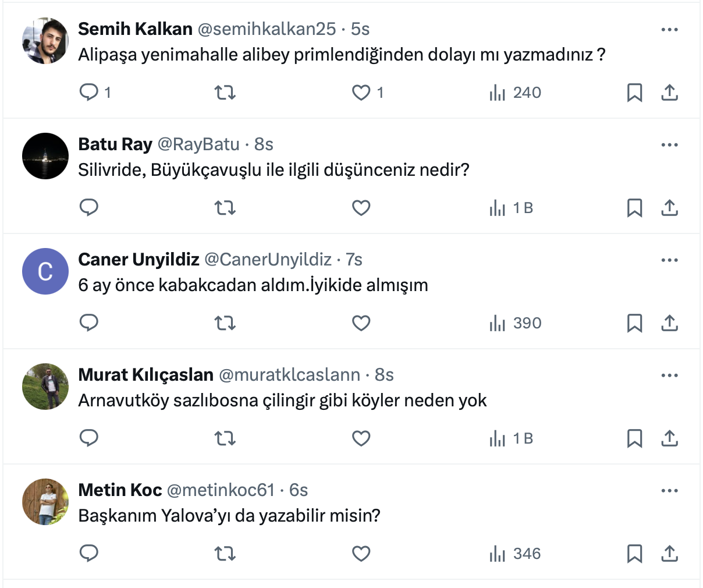Retweet Batu Ray's Silivri tweet

(x=225, y=208)
